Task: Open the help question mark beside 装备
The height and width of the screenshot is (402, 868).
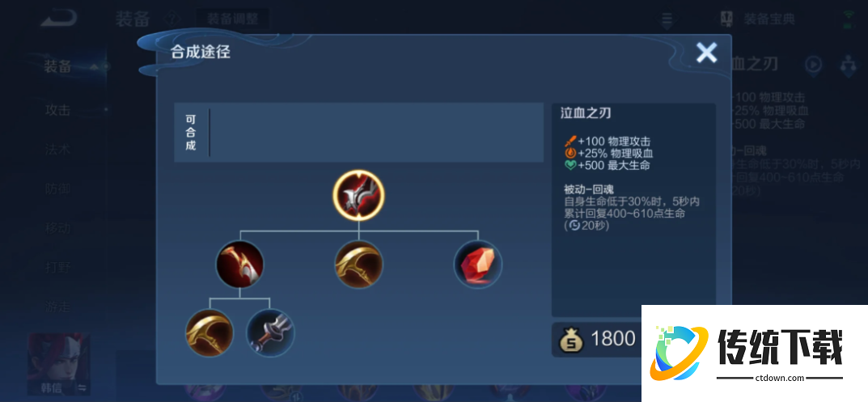Action: point(173,19)
